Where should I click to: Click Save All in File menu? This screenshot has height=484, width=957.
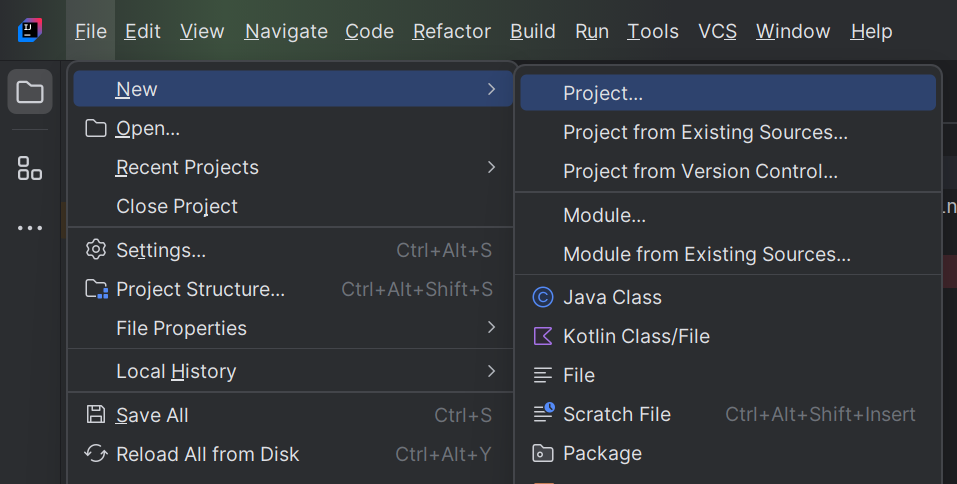(x=152, y=415)
